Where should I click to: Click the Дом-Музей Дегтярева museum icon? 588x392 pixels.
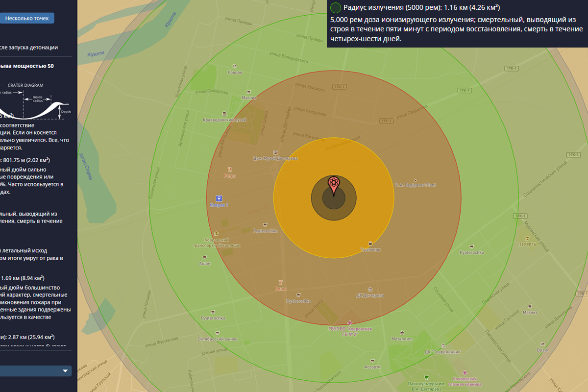coord(275,152)
